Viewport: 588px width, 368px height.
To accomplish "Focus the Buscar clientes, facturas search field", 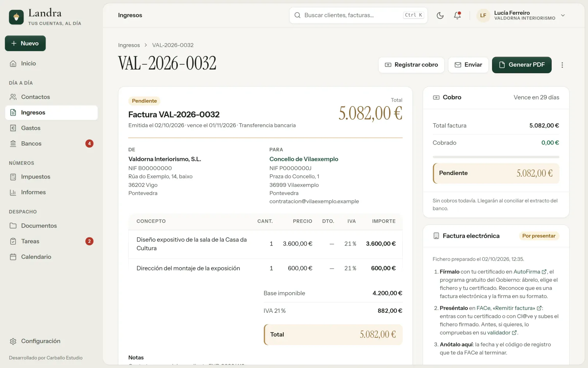I will 358,15.
